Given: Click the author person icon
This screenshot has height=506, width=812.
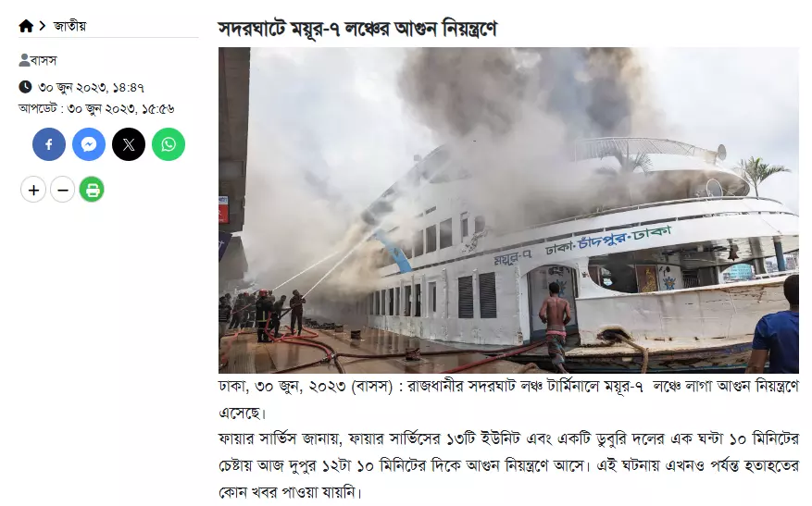Looking at the screenshot, I should pyautogui.click(x=24, y=60).
